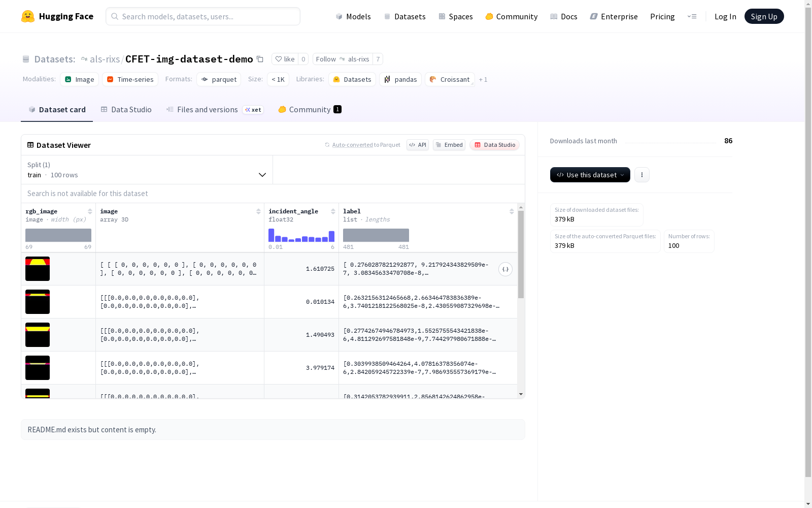Open Community in top navigation
812x508 pixels.
[512, 16]
